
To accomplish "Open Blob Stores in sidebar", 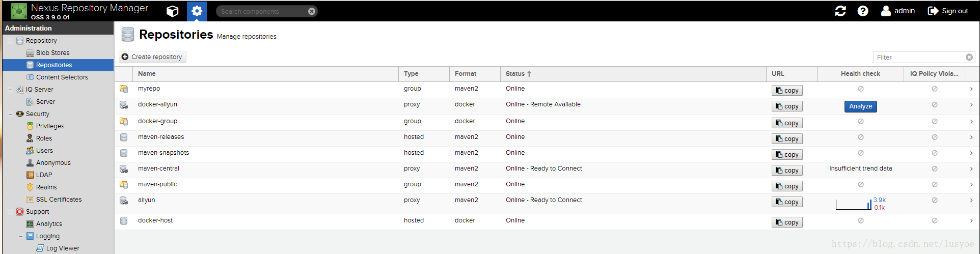I will [x=52, y=53].
